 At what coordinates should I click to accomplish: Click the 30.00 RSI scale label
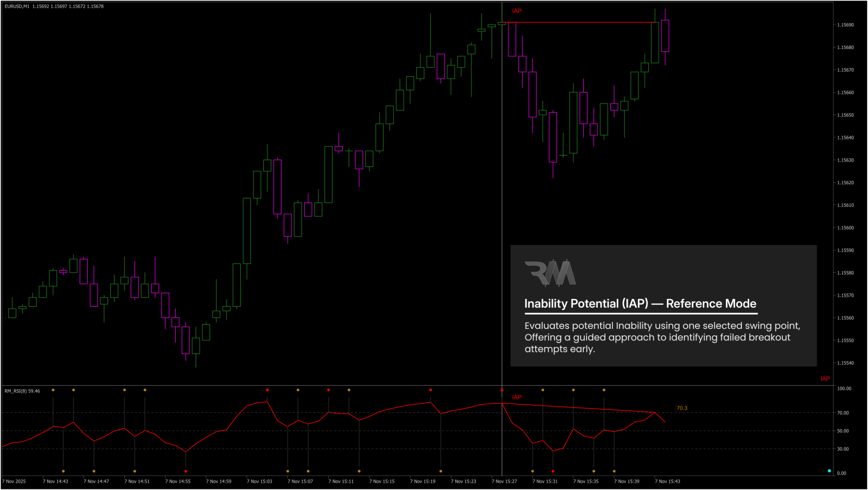843,449
